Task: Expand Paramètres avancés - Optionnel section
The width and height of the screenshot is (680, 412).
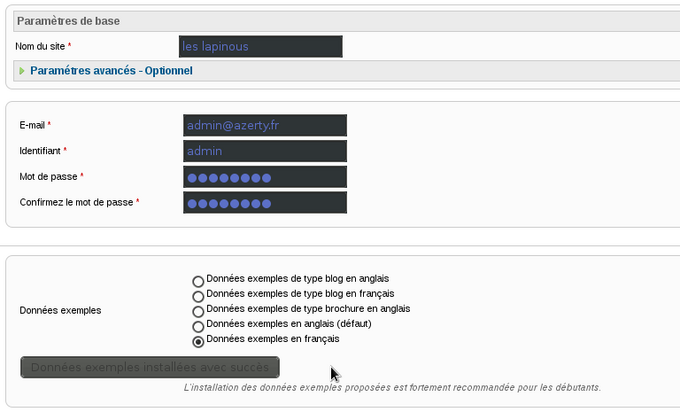Action: pyautogui.click(x=111, y=71)
